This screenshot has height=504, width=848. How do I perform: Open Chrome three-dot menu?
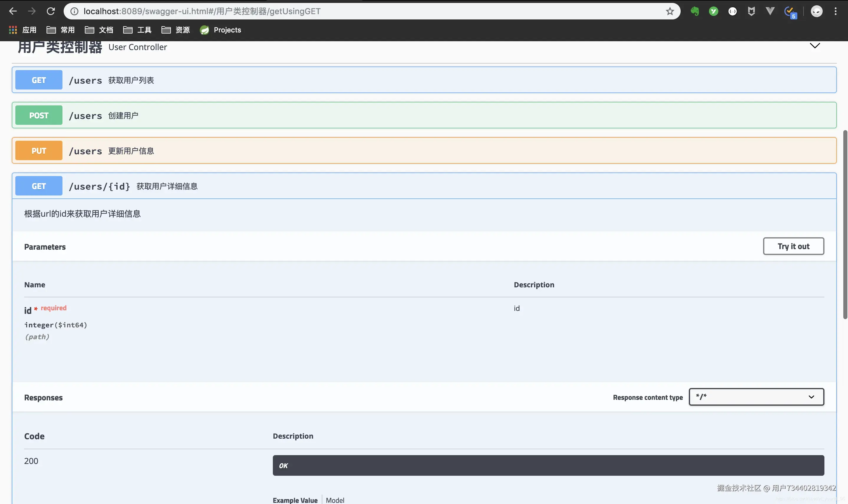(x=835, y=11)
